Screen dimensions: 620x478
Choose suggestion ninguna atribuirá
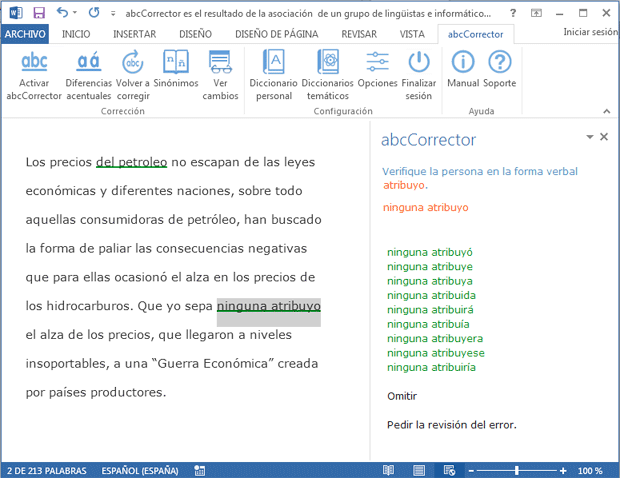click(x=430, y=310)
